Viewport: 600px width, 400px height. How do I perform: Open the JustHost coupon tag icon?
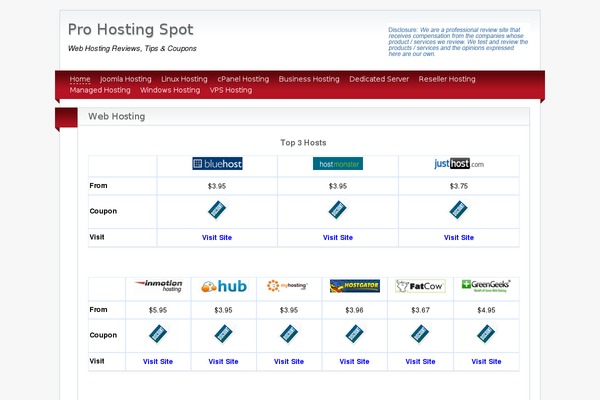(x=459, y=210)
